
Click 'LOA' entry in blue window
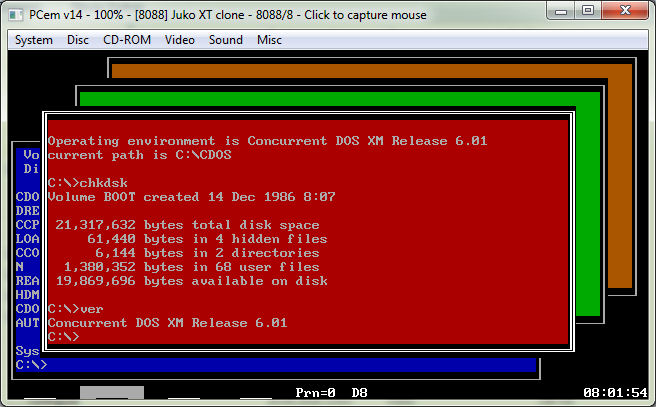pyautogui.click(x=27, y=239)
